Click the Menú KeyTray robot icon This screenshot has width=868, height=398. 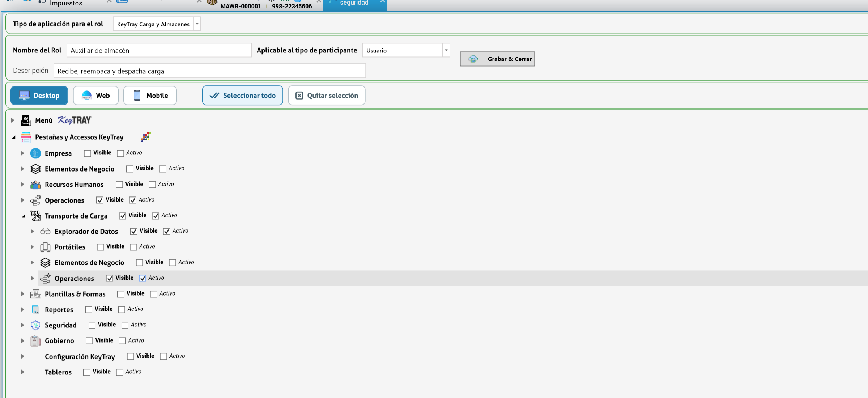pos(26,120)
